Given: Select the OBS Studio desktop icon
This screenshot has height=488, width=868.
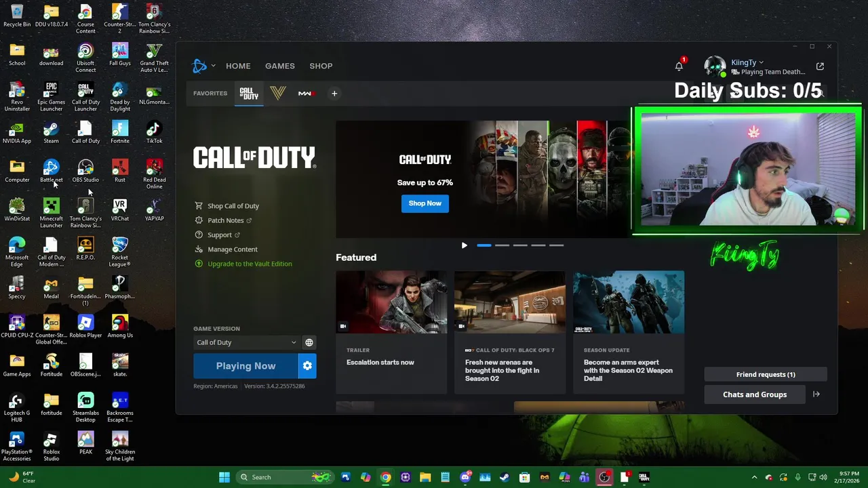Looking at the screenshot, I should [x=85, y=171].
